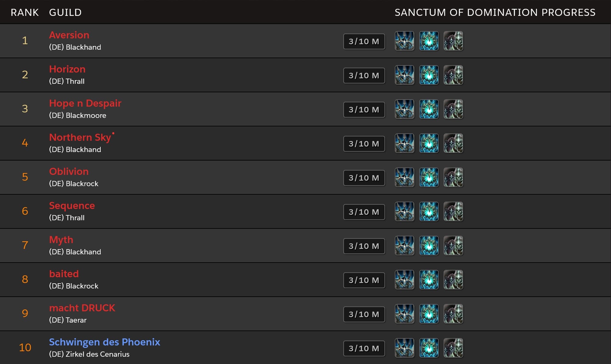Click the 3/10 M progress badge for Myth

pos(364,246)
